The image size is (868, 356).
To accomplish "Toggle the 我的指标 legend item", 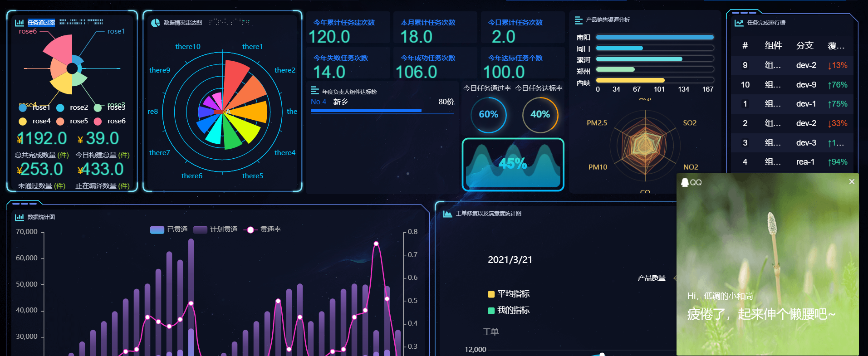I will [x=509, y=310].
